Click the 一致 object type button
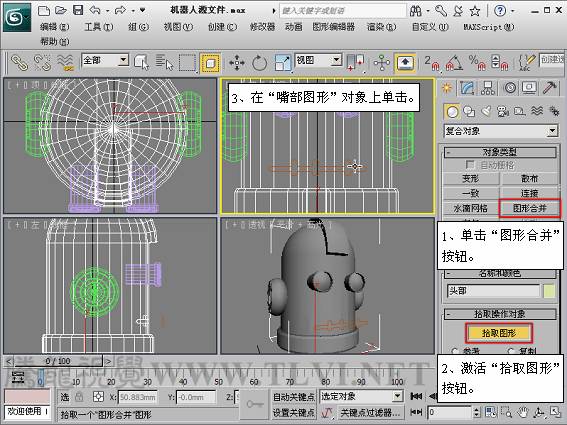The width and height of the screenshot is (567, 425). 471,193
